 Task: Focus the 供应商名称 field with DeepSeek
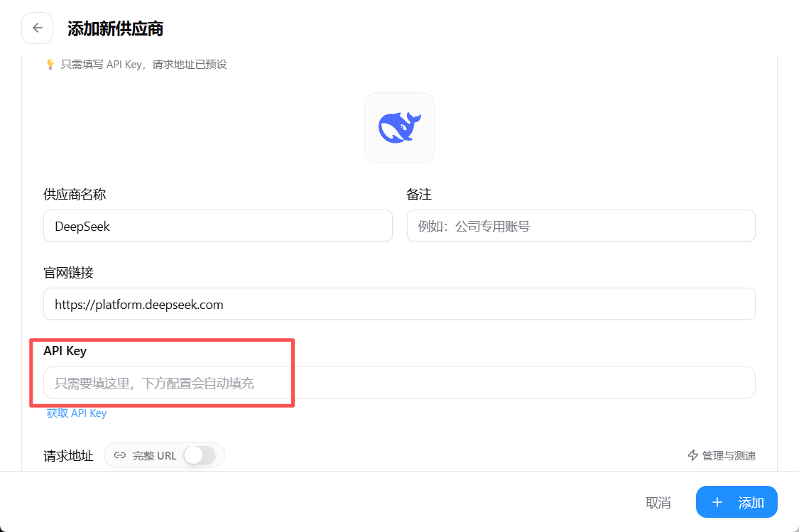coord(218,226)
